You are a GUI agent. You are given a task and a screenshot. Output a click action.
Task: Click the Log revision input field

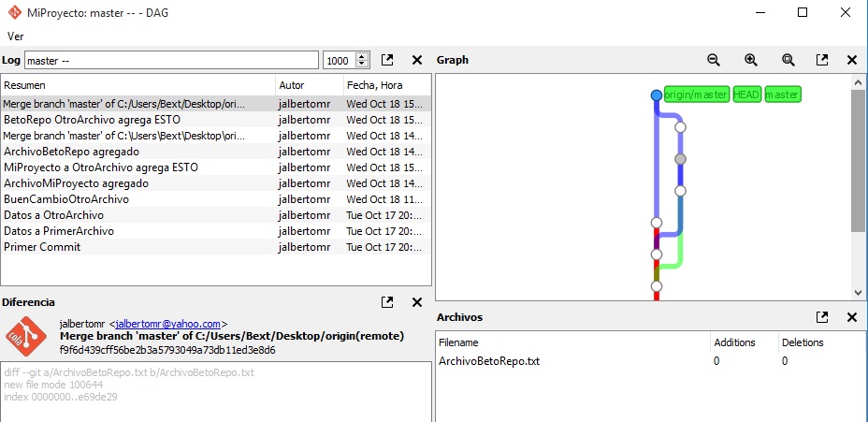tap(171, 61)
